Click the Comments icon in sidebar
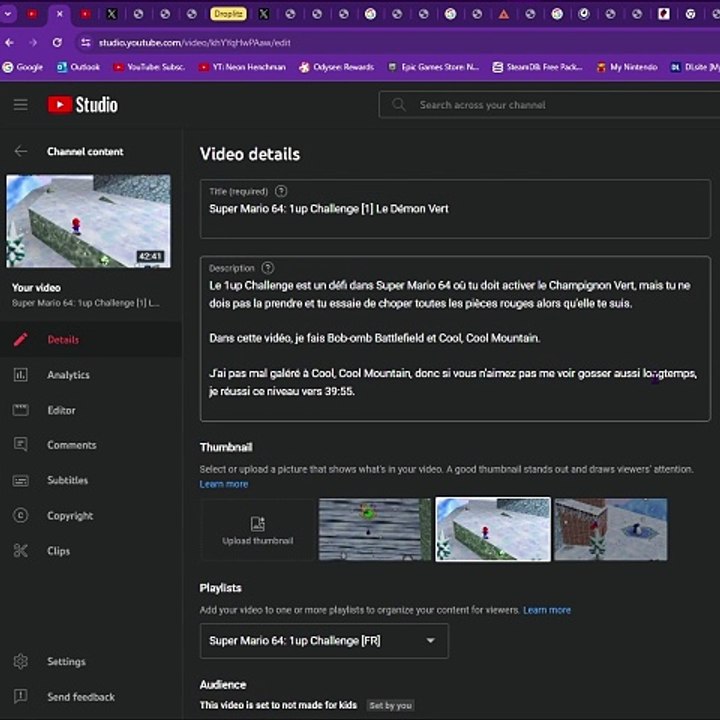The height and width of the screenshot is (720, 720). pos(21,444)
